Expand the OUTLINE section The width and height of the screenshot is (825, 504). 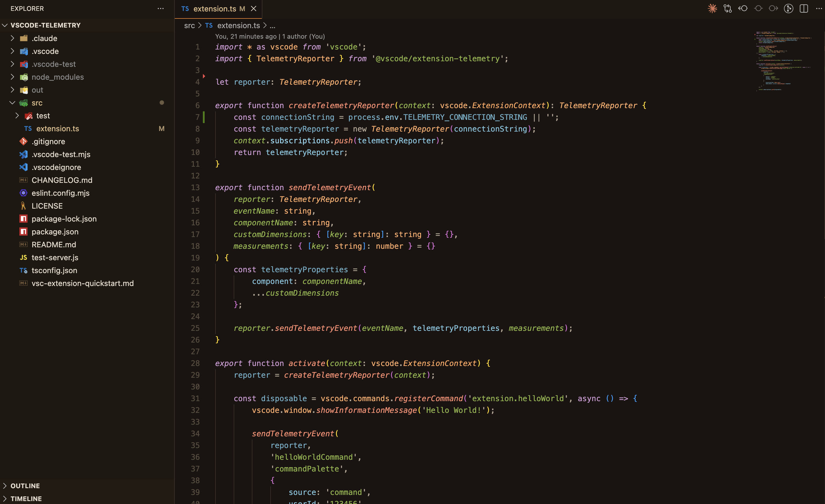point(5,486)
